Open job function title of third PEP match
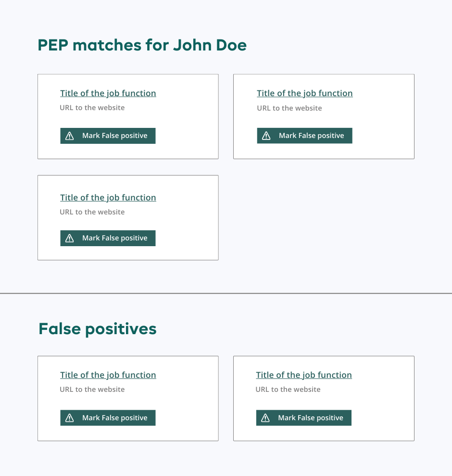Image resolution: width=452 pixels, height=476 pixels. (x=108, y=198)
